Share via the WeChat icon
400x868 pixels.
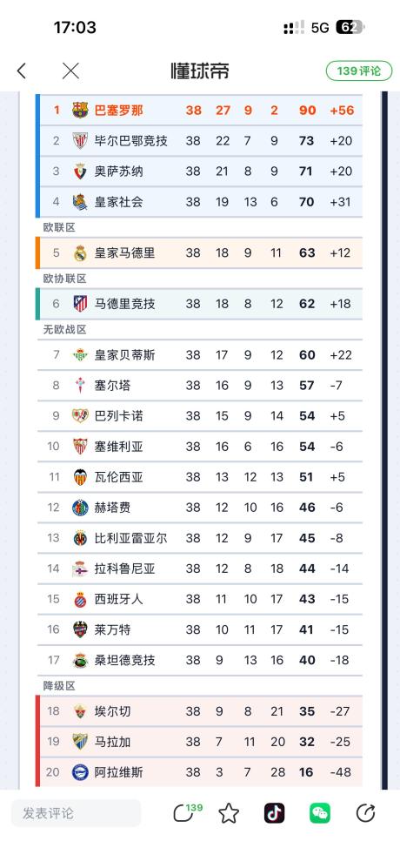[x=320, y=813]
